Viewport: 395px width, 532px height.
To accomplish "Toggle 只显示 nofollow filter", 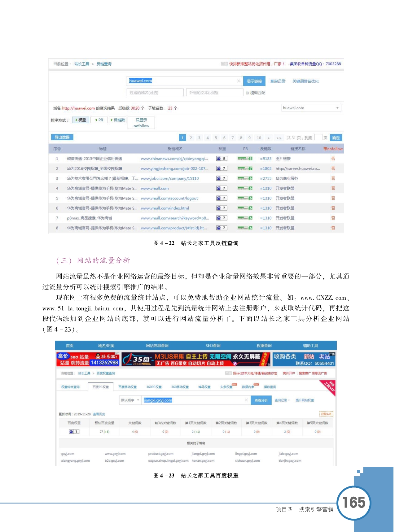I will (x=141, y=123).
